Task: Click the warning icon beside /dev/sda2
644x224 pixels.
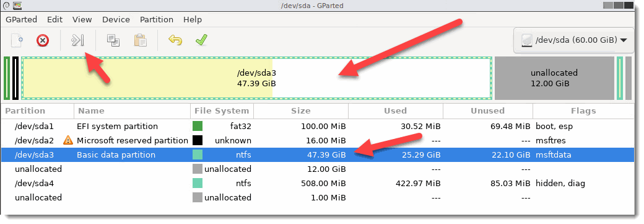Action: [67, 140]
